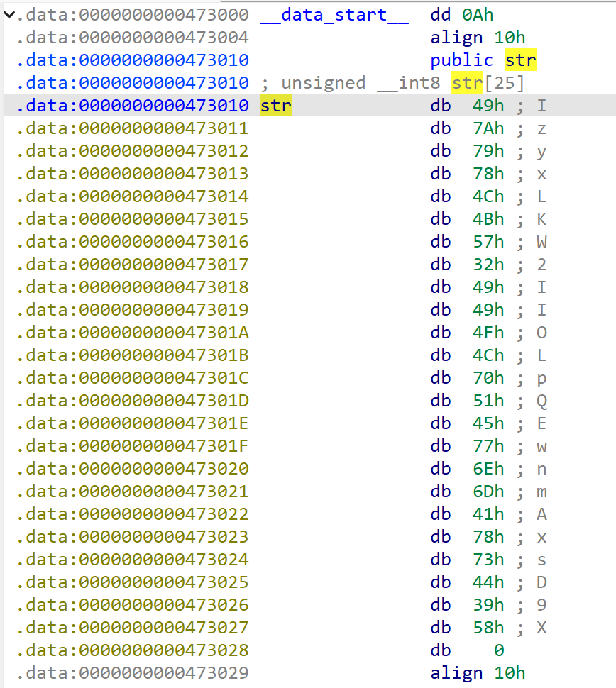Click the 6Dh byte value
616x688 pixels.
488,492
